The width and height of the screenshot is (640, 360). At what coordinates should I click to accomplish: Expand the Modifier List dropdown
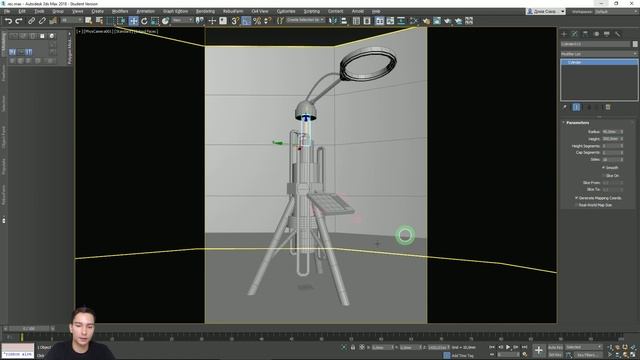click(599, 54)
